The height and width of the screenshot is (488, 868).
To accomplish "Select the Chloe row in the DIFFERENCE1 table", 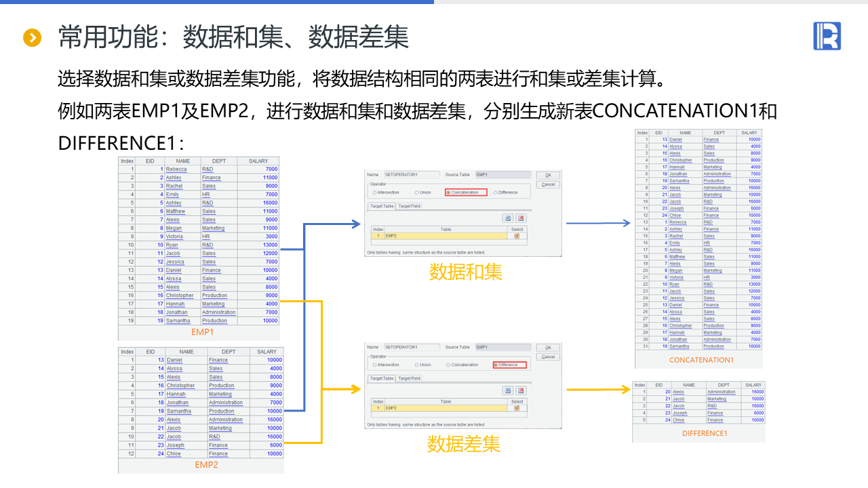I will pyautogui.click(x=698, y=420).
